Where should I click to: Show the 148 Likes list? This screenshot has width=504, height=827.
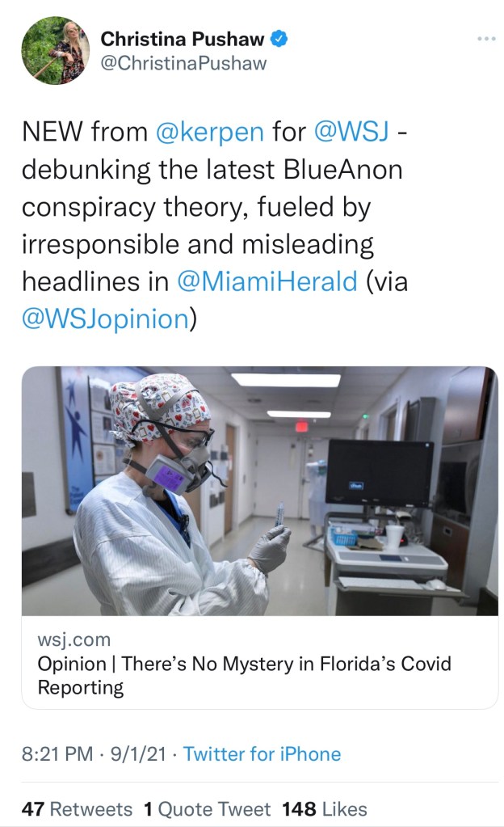[x=324, y=808]
